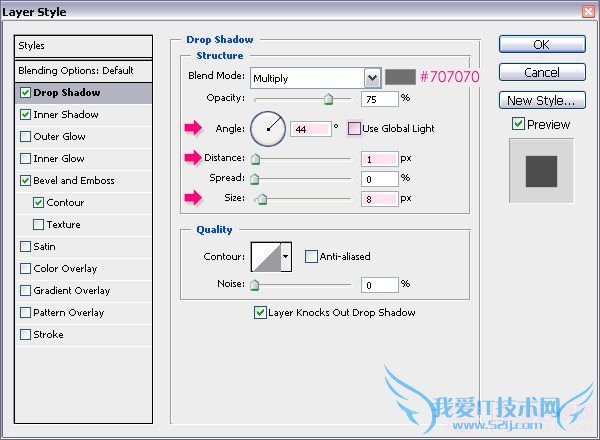
Task: Select the Texture sub-style row
Action: click(83, 225)
